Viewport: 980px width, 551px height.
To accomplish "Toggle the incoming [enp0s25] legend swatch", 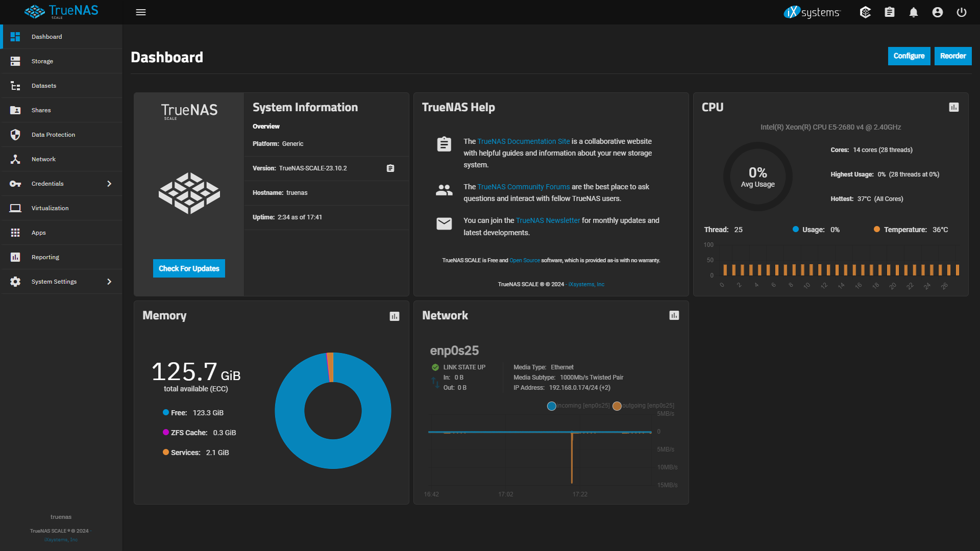I will click(552, 406).
